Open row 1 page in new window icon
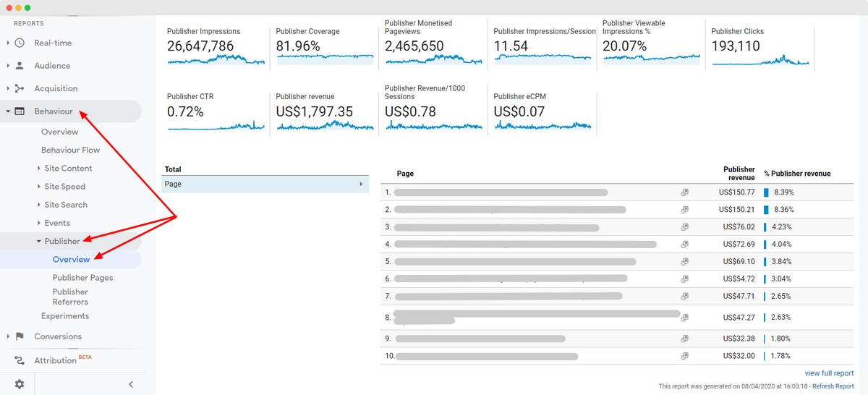This screenshot has width=868, height=395. [684, 192]
